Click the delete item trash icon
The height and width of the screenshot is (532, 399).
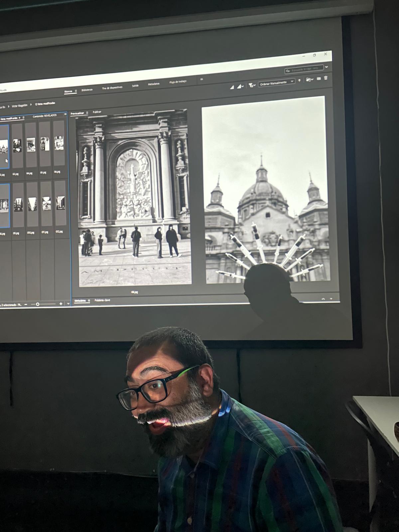[326, 78]
